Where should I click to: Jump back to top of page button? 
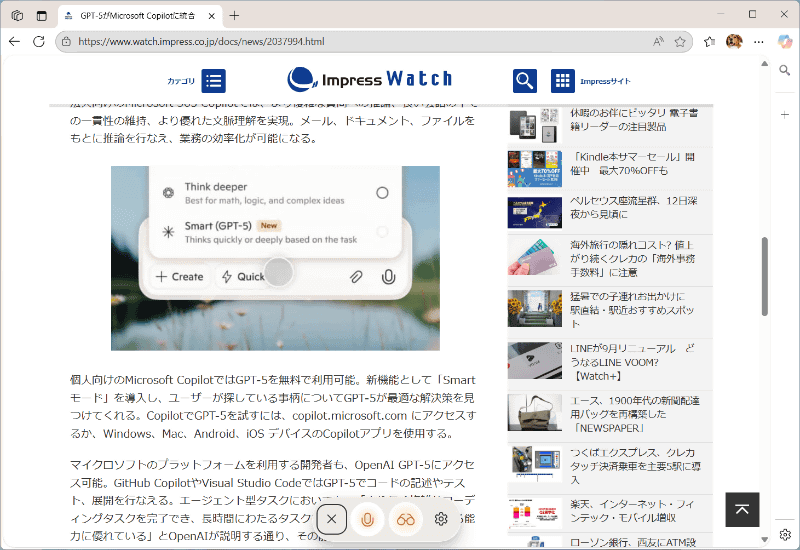pyautogui.click(x=742, y=509)
